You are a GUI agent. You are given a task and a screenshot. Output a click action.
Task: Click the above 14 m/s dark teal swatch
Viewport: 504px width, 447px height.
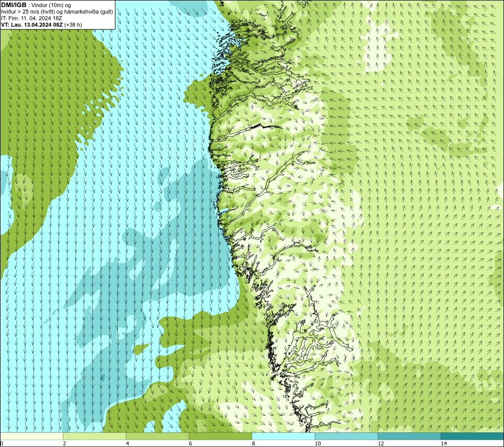[472, 436]
